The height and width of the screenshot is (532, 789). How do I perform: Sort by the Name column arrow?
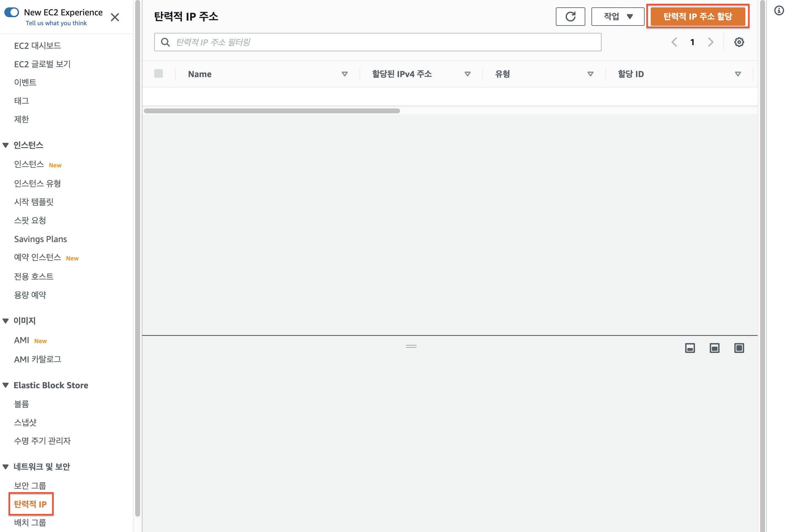click(344, 74)
